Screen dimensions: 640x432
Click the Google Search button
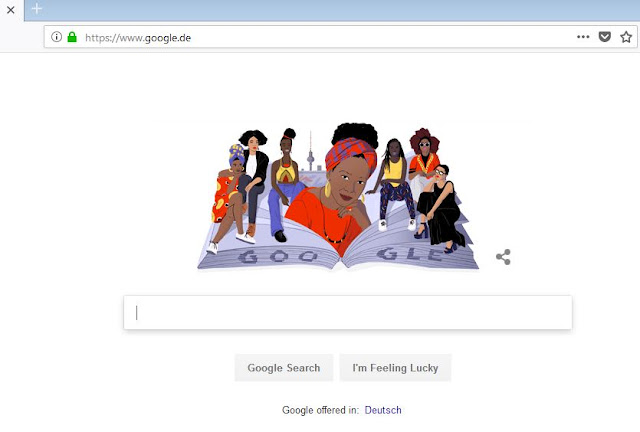[x=284, y=368]
